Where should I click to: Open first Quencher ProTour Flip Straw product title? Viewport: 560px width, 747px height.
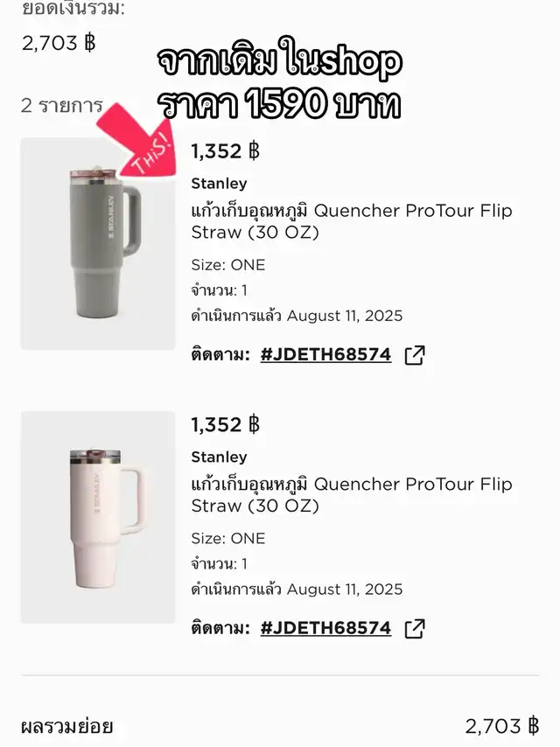(x=352, y=221)
